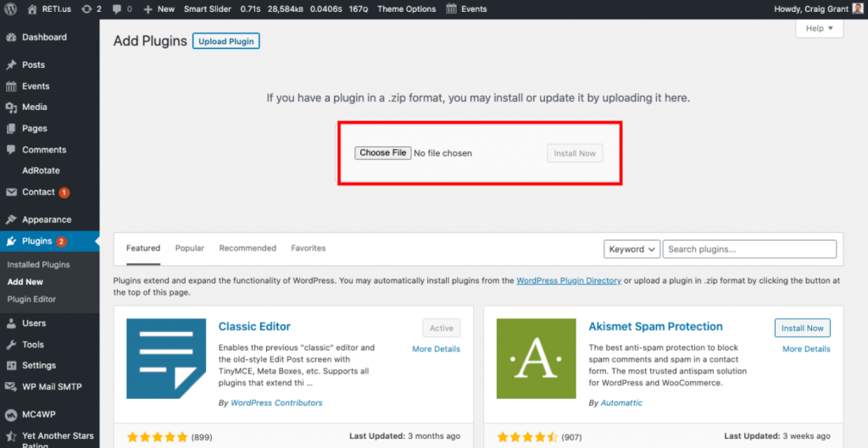Screen dimensions: 868x448
Task: Click the Classic Editor plugin title
Action: pos(254,326)
